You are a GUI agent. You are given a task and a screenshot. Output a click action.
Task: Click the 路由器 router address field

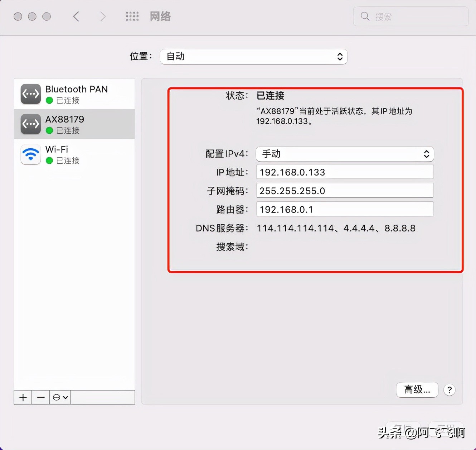pos(344,209)
